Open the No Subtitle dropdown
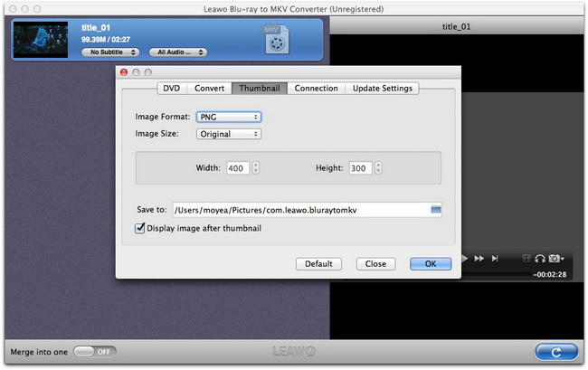The height and width of the screenshot is (370, 588). tap(110, 52)
